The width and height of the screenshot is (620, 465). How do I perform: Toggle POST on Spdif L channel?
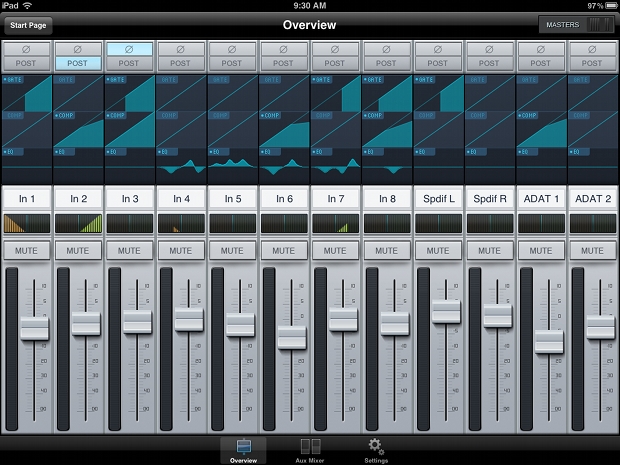438,63
